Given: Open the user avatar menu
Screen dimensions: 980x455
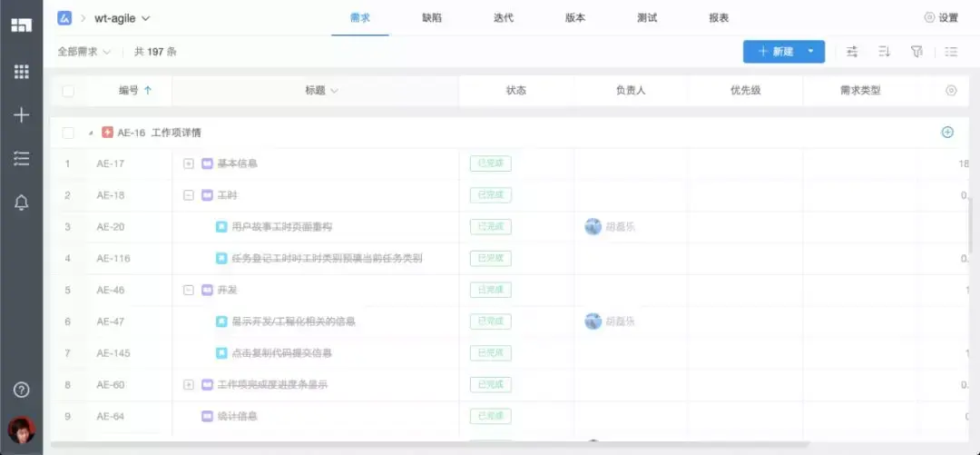Looking at the screenshot, I should [x=21, y=430].
